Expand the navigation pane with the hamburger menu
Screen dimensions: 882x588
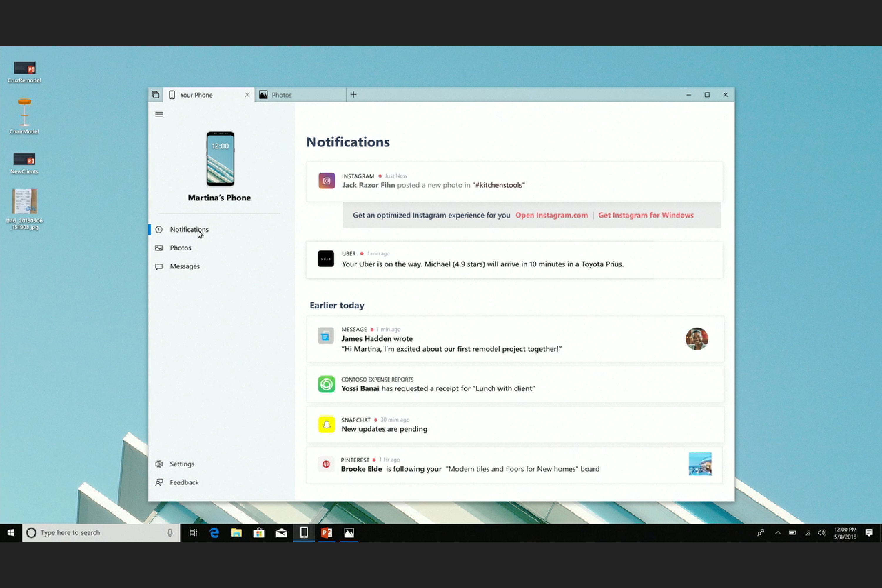pyautogui.click(x=159, y=114)
